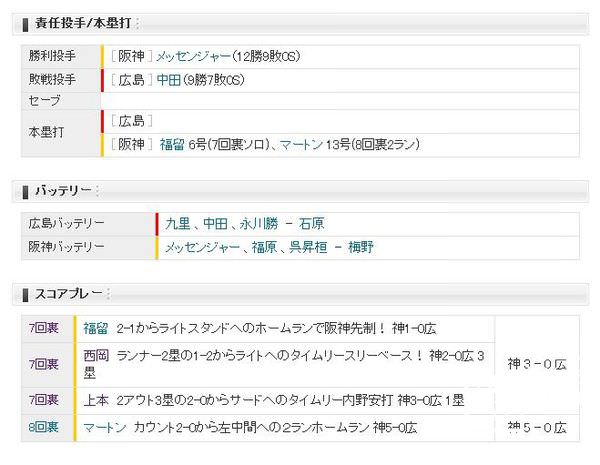Select 神３－０広 score cell
Image resolution: width=600 pixels, height=465 pixels.
coord(537,364)
